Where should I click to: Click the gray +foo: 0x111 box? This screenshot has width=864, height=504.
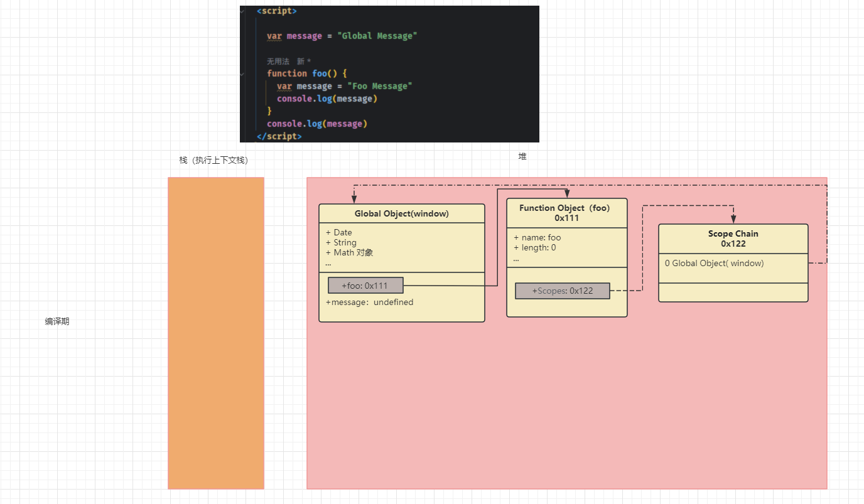[365, 286]
